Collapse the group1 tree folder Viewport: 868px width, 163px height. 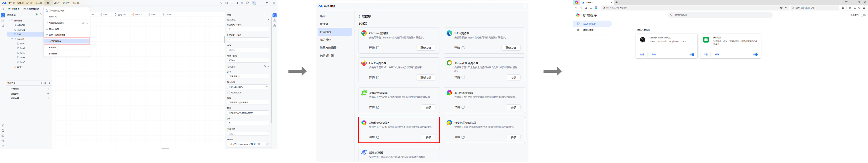(x=12, y=39)
